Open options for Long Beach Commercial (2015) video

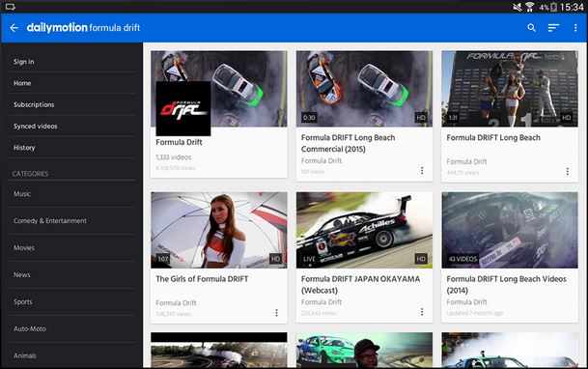(422, 171)
